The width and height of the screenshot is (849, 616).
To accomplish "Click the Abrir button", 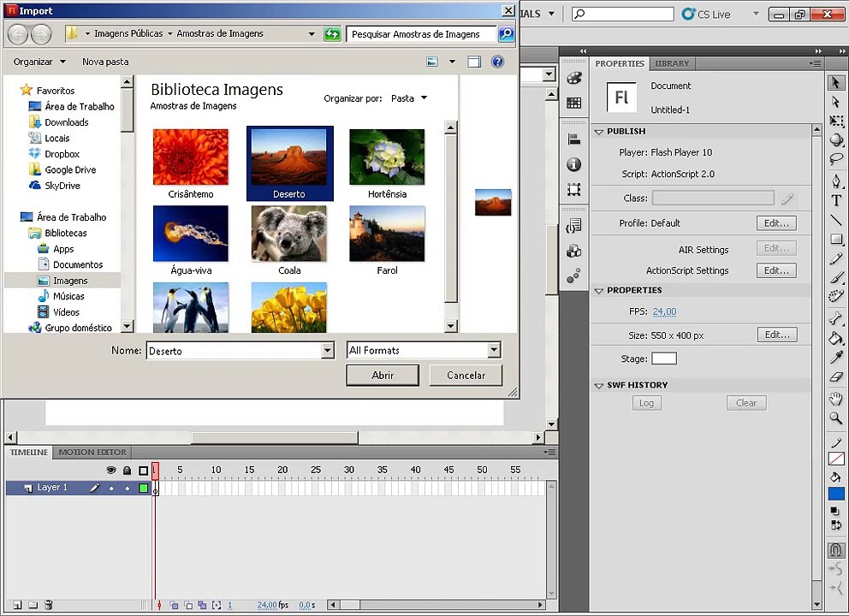I will (x=383, y=375).
